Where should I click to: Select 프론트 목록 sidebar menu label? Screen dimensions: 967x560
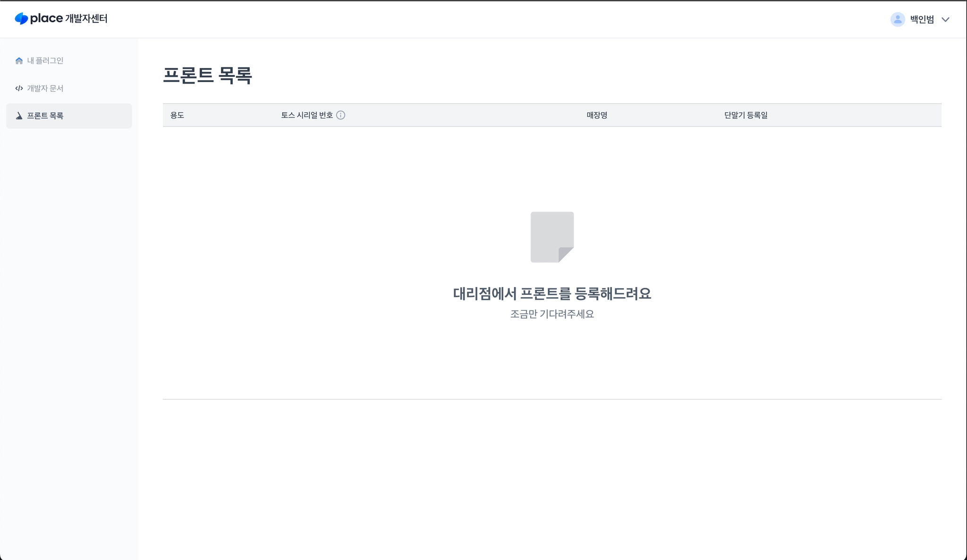click(45, 116)
